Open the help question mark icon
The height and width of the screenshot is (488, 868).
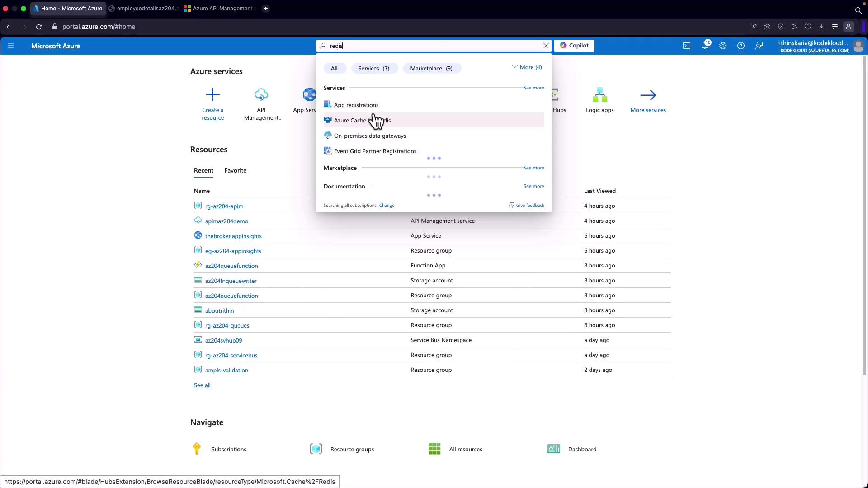pyautogui.click(x=741, y=46)
